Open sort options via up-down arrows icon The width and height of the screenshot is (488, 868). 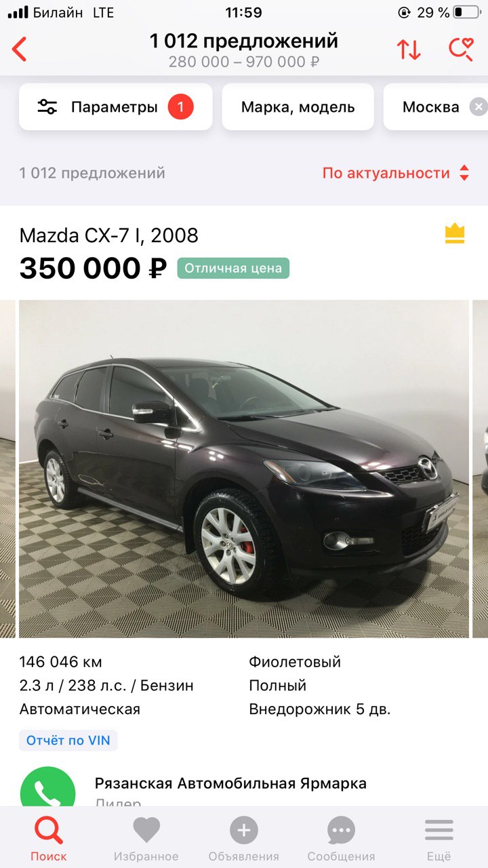[x=409, y=50]
